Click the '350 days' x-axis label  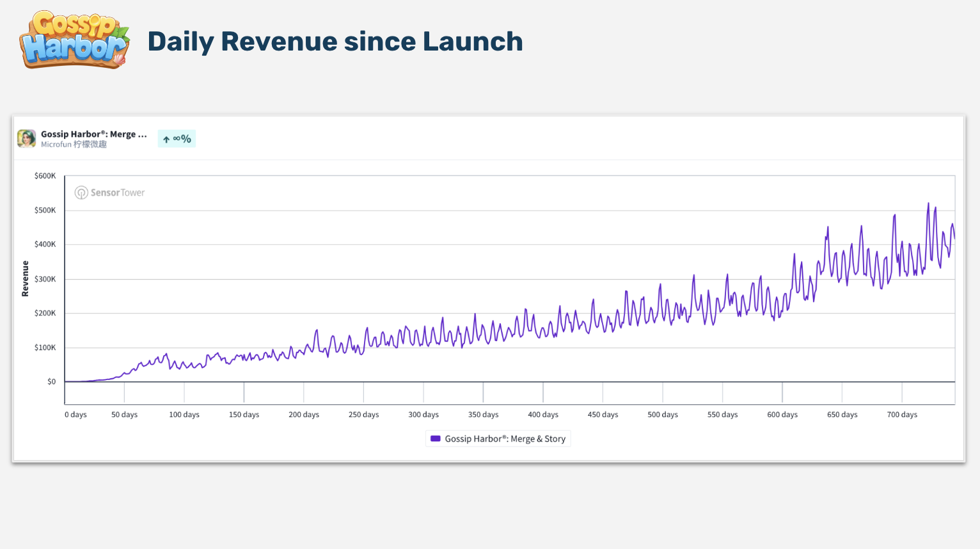[x=484, y=415]
